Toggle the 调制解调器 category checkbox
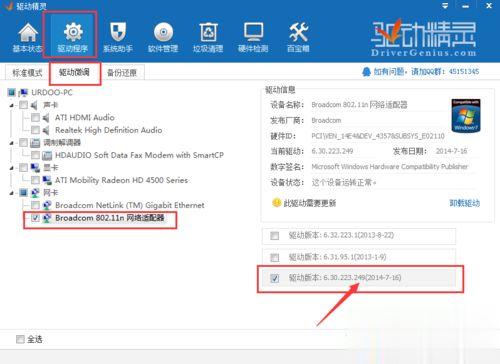500x364 pixels. point(23,143)
